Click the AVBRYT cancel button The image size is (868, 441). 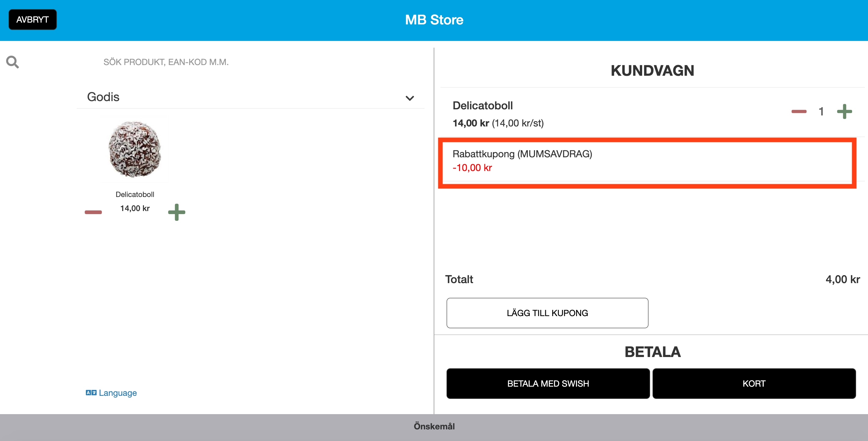[x=33, y=20]
